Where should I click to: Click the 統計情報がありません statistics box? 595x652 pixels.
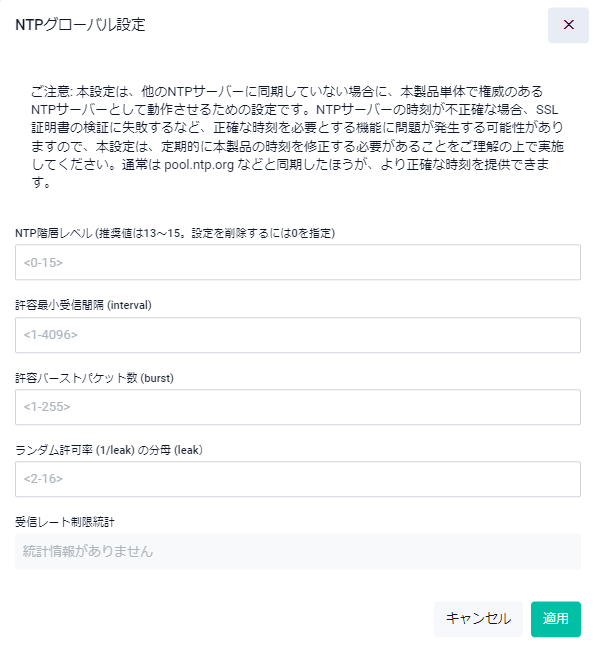coord(298,551)
